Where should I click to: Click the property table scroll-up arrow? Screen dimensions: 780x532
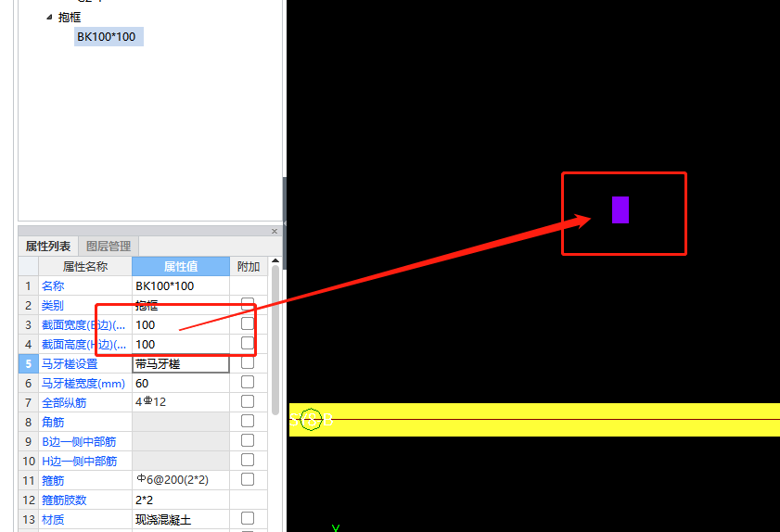click(x=275, y=260)
